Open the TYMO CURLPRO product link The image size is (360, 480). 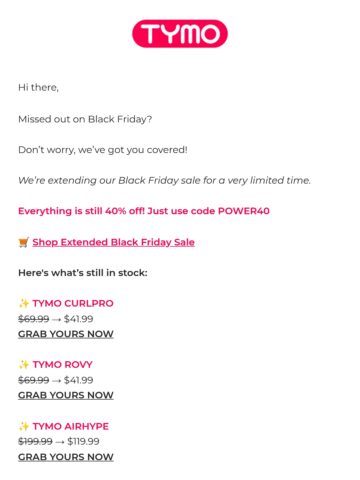[73, 303]
